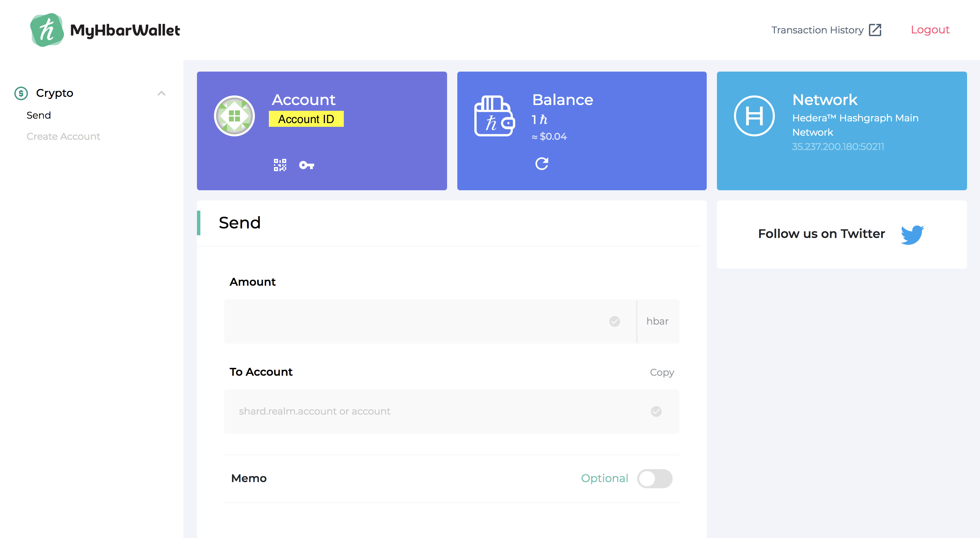Click the MyHbarWallet logo icon
This screenshot has width=980, height=538.
point(47,30)
